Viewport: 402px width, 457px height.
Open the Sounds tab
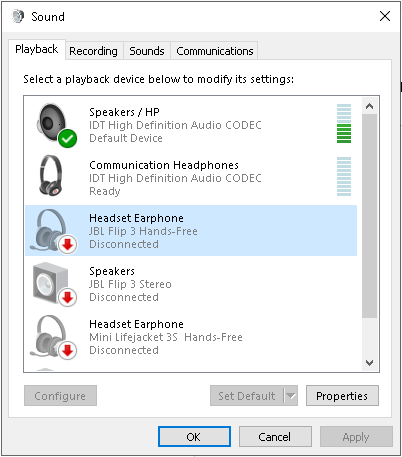point(147,51)
